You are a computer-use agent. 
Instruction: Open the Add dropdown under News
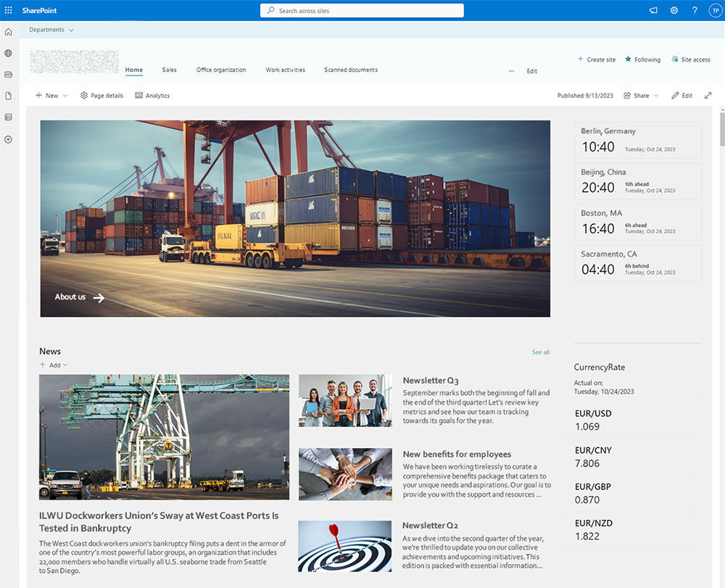pyautogui.click(x=54, y=365)
